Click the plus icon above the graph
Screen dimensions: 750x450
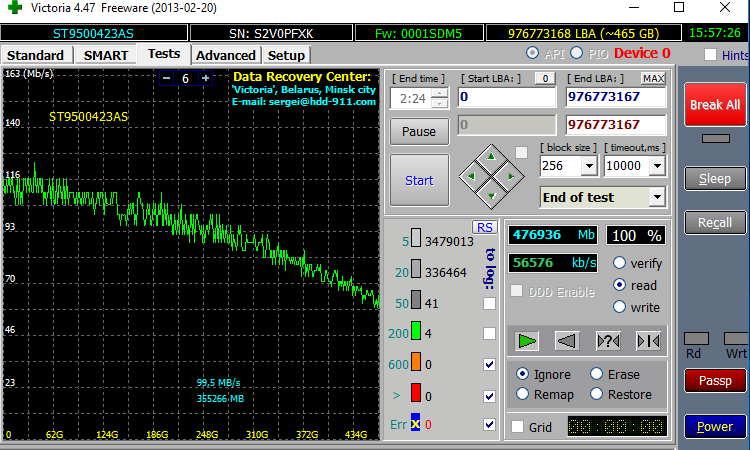tap(205, 78)
